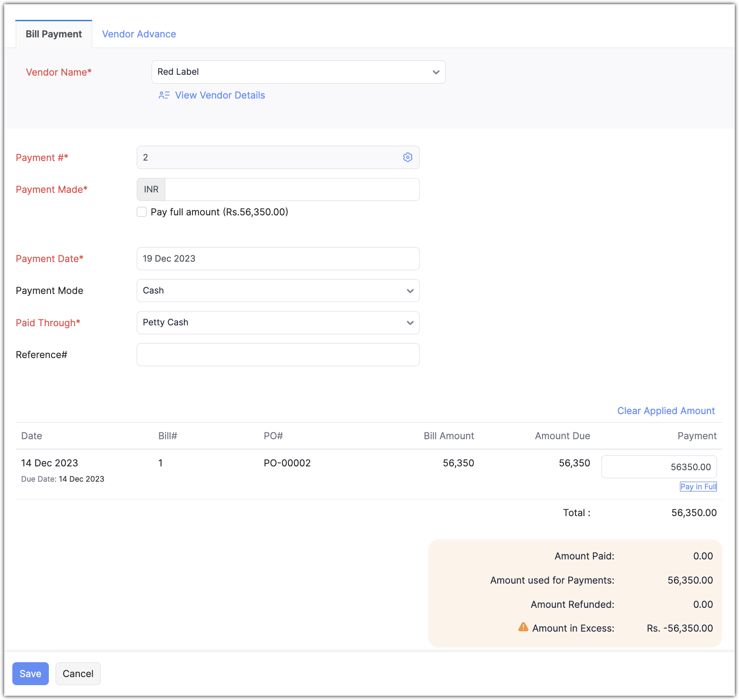This screenshot has height=700, width=739.
Task: Click into the Reference# input field
Action: [x=278, y=355]
